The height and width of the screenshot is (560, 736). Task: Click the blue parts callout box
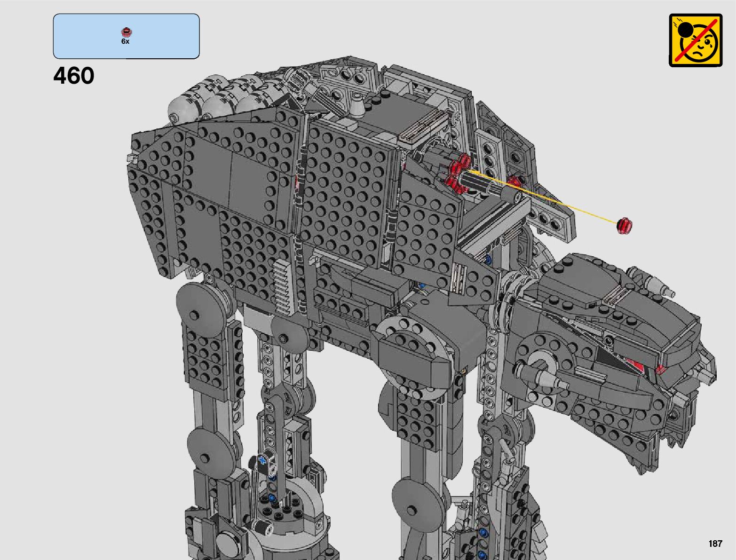[126, 36]
